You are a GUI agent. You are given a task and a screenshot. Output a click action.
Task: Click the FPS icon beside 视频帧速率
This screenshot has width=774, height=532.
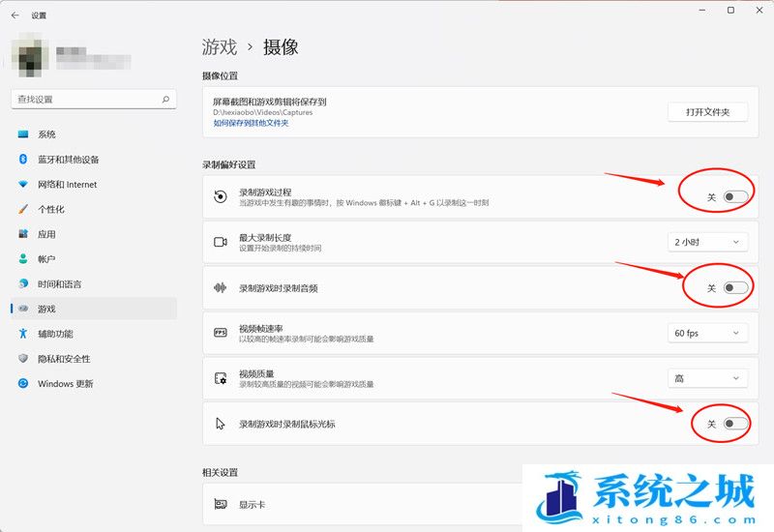pos(221,333)
